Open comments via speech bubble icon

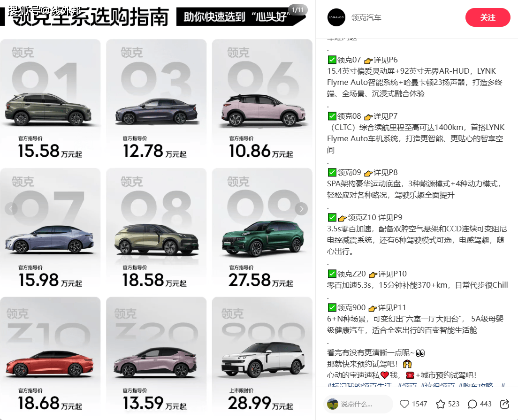(x=472, y=404)
